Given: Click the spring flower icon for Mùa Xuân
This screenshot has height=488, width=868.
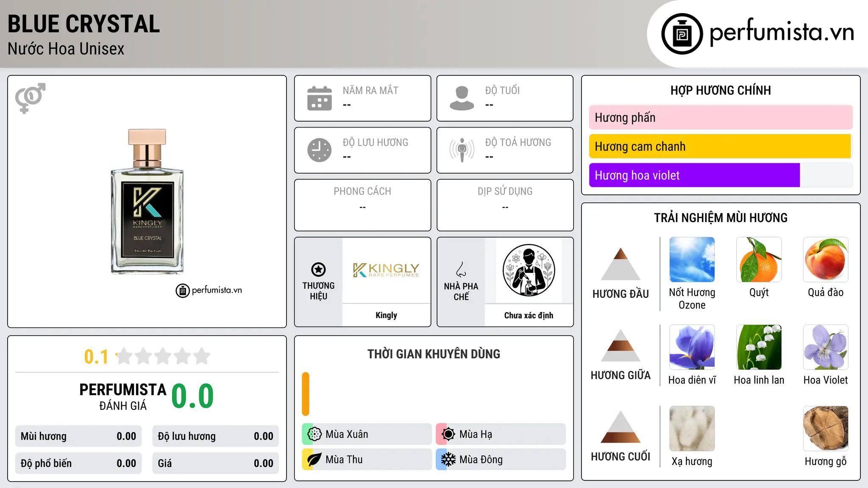Looking at the screenshot, I should (314, 434).
